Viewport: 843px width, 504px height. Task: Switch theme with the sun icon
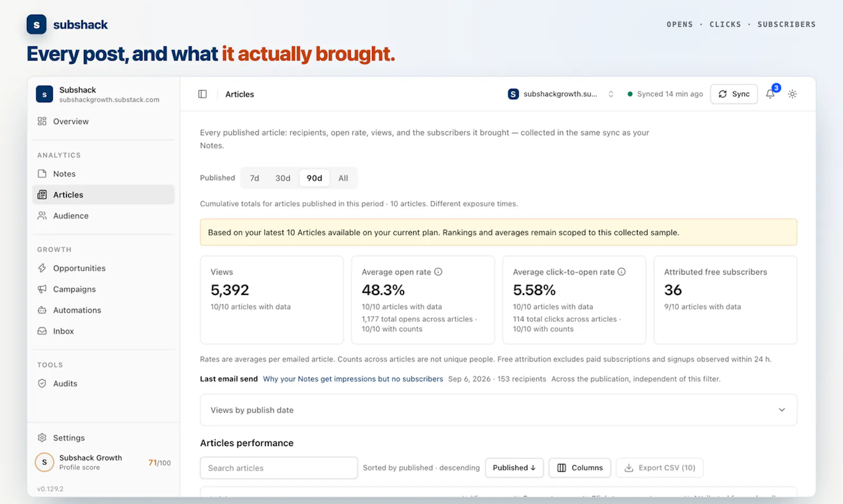pyautogui.click(x=792, y=94)
